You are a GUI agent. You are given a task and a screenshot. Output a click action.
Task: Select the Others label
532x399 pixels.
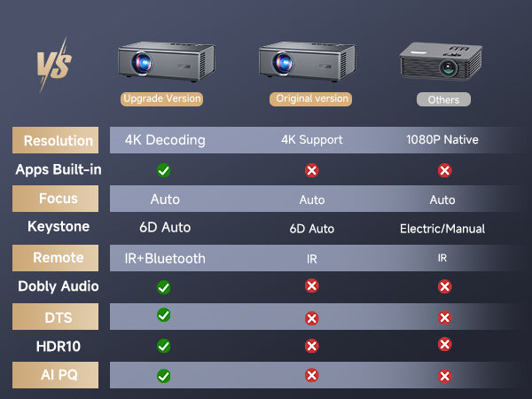(x=443, y=99)
